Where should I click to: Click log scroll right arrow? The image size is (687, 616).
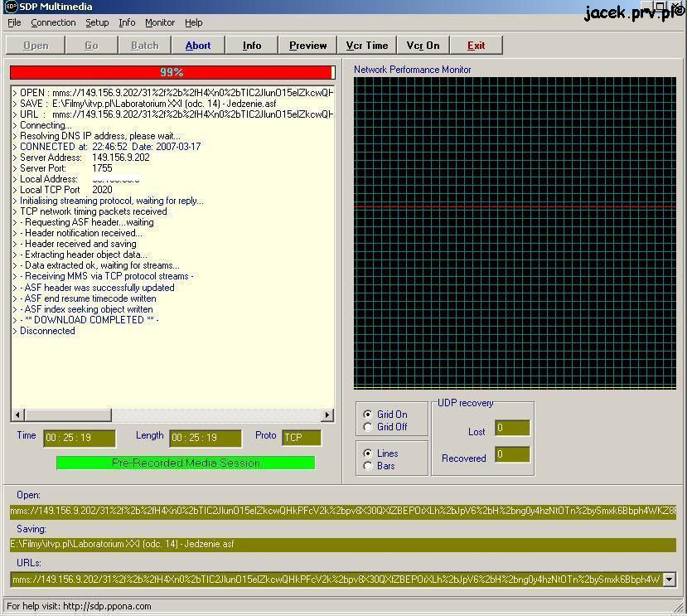tap(327, 415)
